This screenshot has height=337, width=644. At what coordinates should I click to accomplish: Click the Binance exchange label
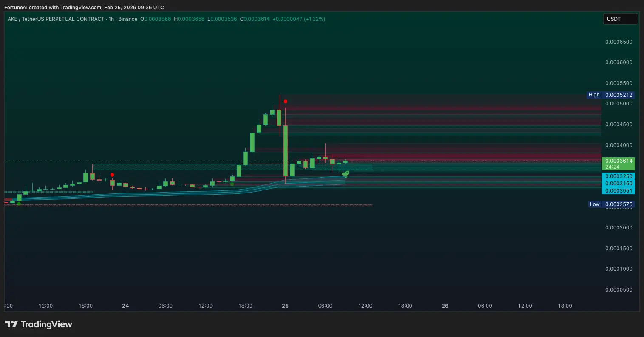[128, 19]
